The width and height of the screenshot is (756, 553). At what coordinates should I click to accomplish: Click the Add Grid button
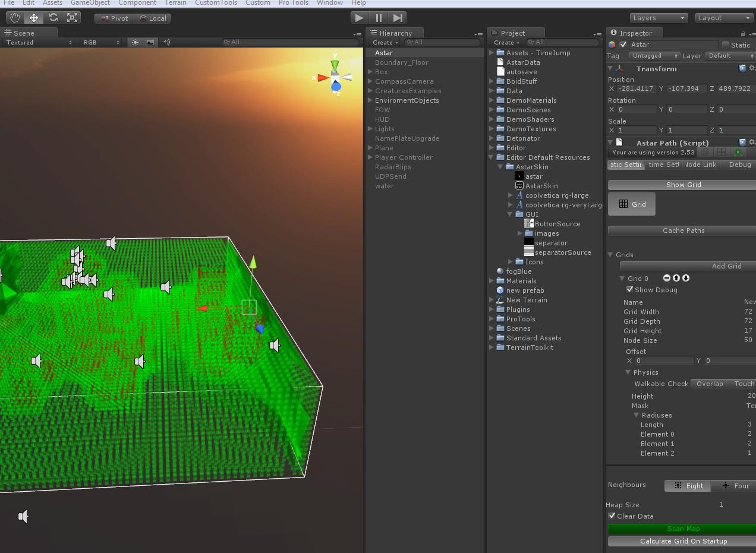click(727, 266)
